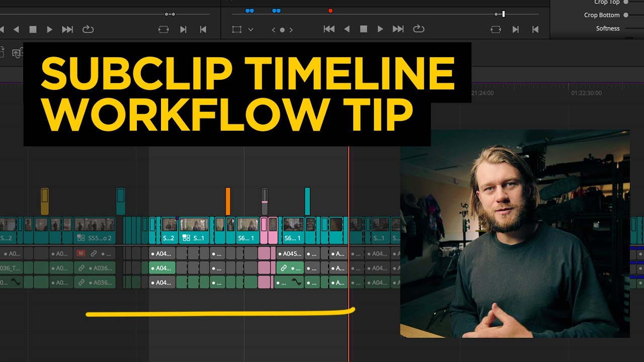Stop playback in the left source viewer
The height and width of the screenshot is (362, 644).
[33, 30]
